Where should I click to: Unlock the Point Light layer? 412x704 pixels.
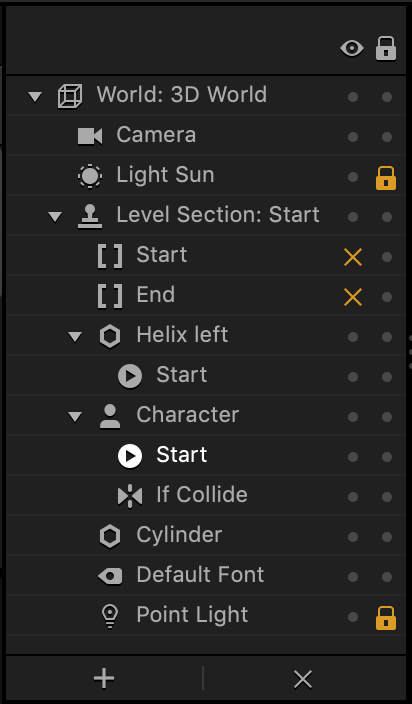pyautogui.click(x=386, y=618)
